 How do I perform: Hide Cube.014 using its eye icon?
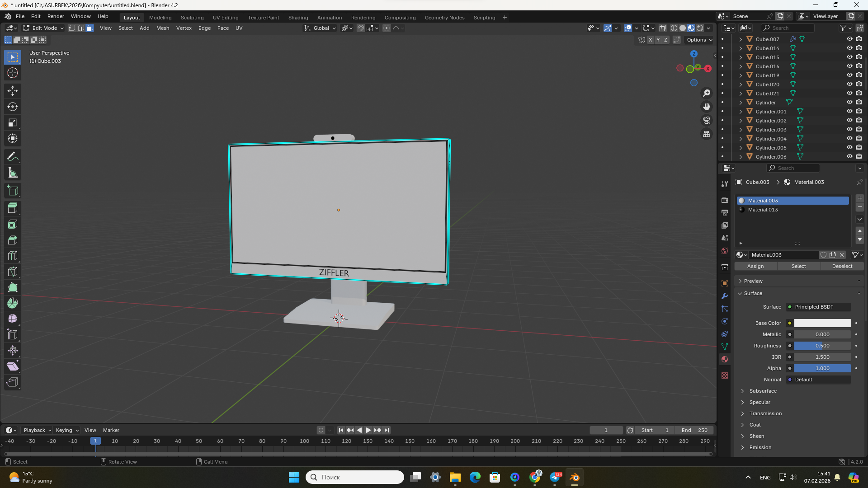pyautogui.click(x=849, y=48)
